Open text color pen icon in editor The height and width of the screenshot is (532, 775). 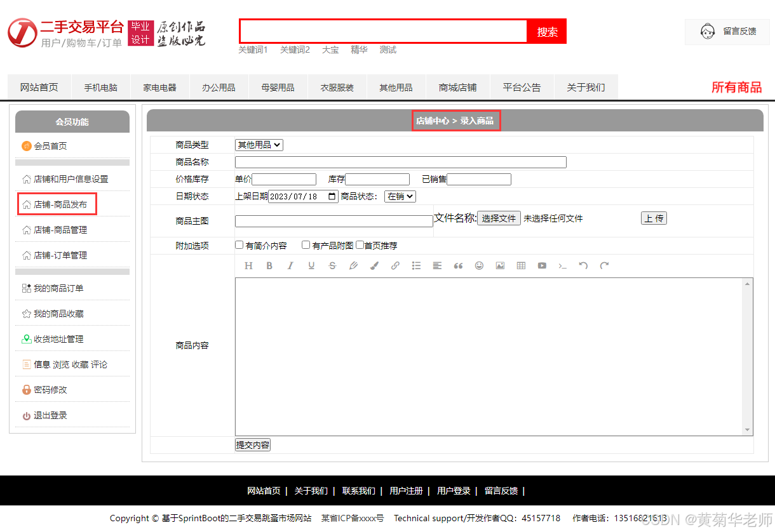tap(353, 266)
